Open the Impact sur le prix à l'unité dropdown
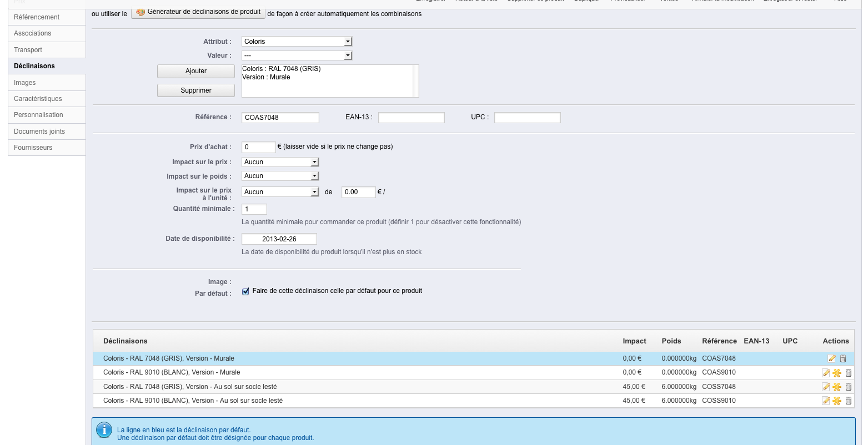The height and width of the screenshot is (445, 868). point(280,192)
